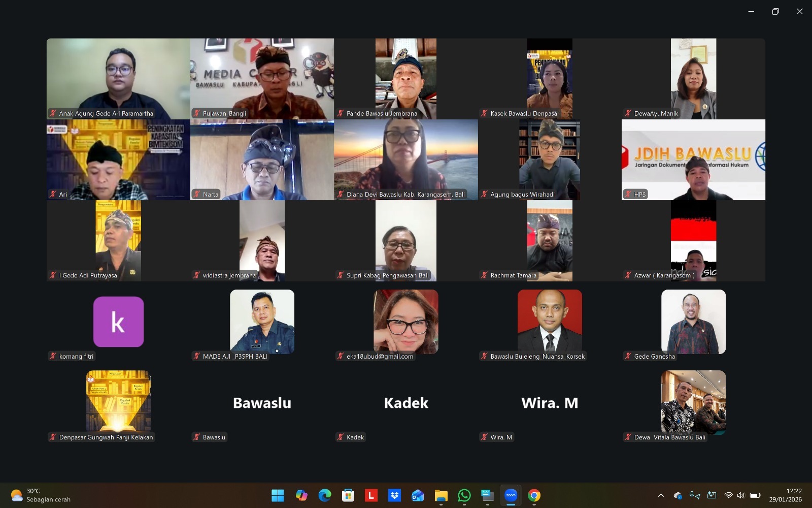Viewport: 812px width, 508px height.
Task: Open Microsoft Edge from the taskbar
Action: pos(324,495)
